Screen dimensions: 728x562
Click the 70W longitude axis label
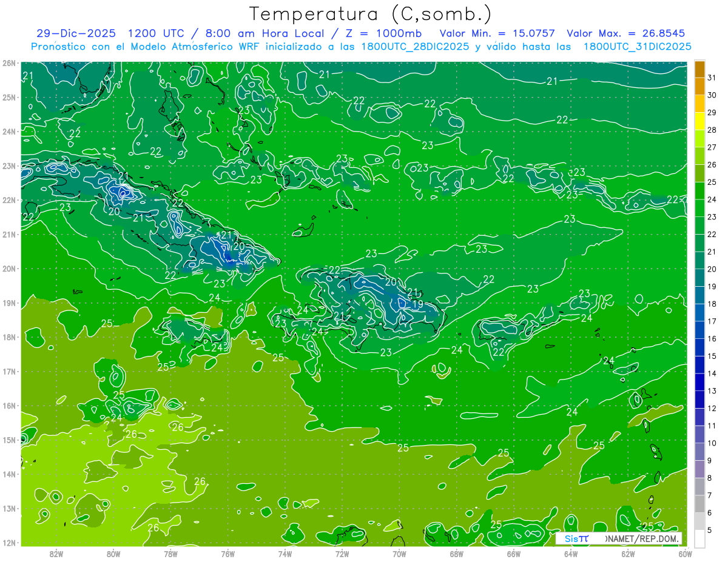(x=399, y=554)
